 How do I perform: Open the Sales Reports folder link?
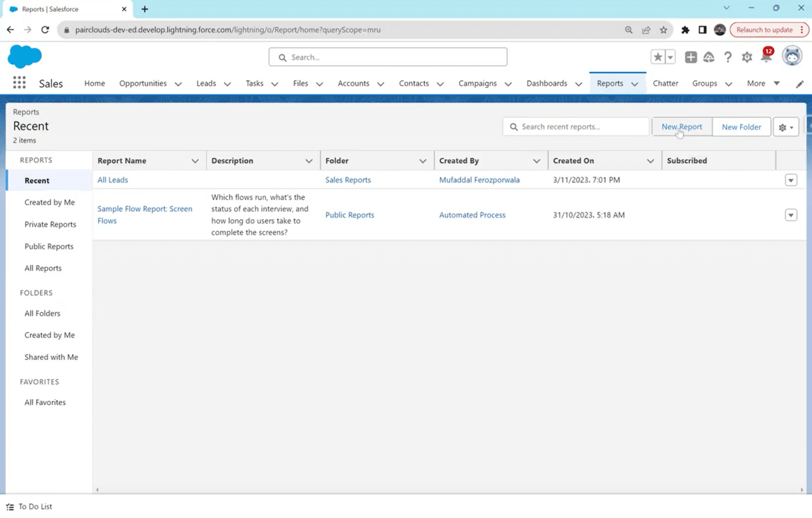[348, 180]
